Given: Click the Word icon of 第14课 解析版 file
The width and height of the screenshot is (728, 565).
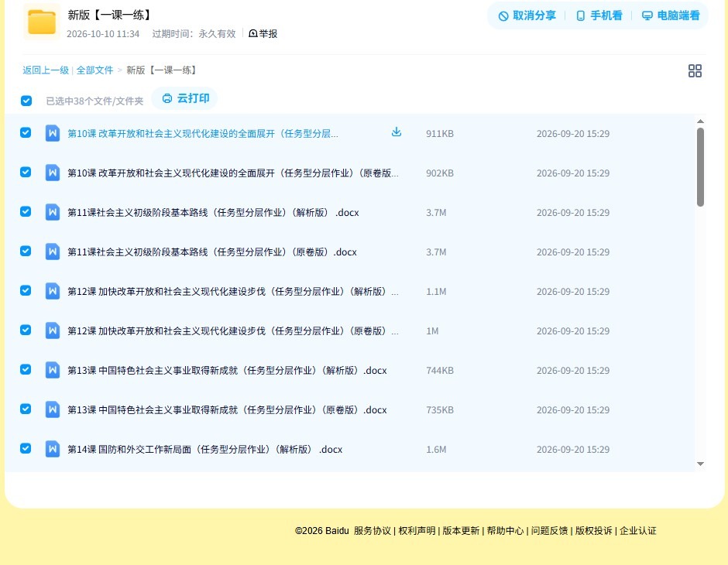Looking at the screenshot, I should pos(53,449).
